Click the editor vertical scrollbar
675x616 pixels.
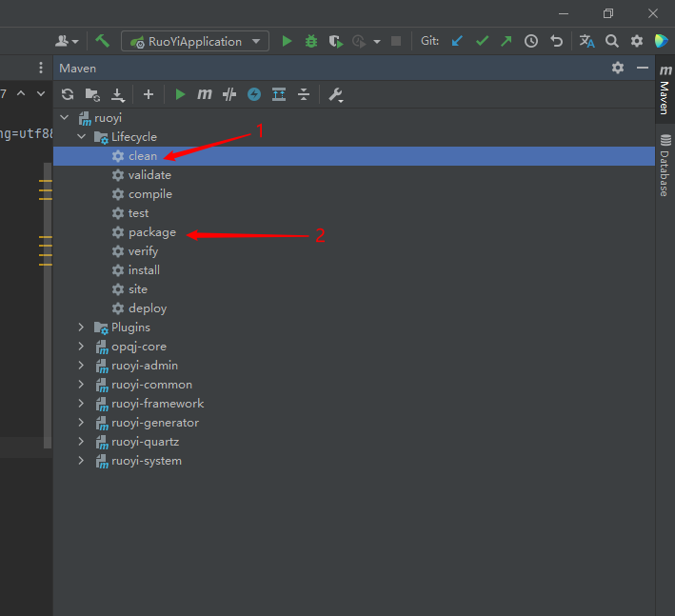coord(48,306)
